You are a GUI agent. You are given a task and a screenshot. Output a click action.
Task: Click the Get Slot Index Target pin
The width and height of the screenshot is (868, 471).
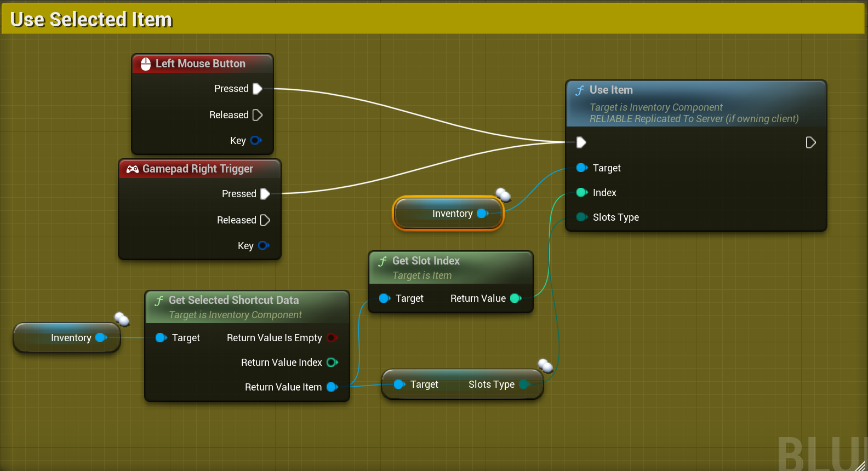pos(385,298)
